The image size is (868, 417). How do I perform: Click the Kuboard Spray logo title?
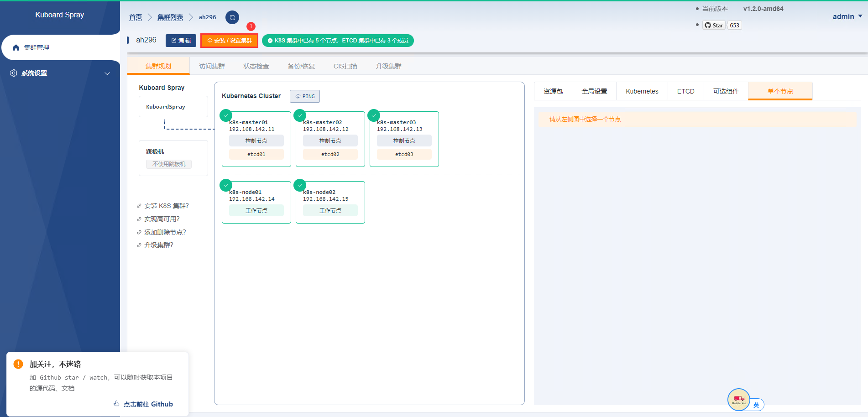tap(60, 15)
